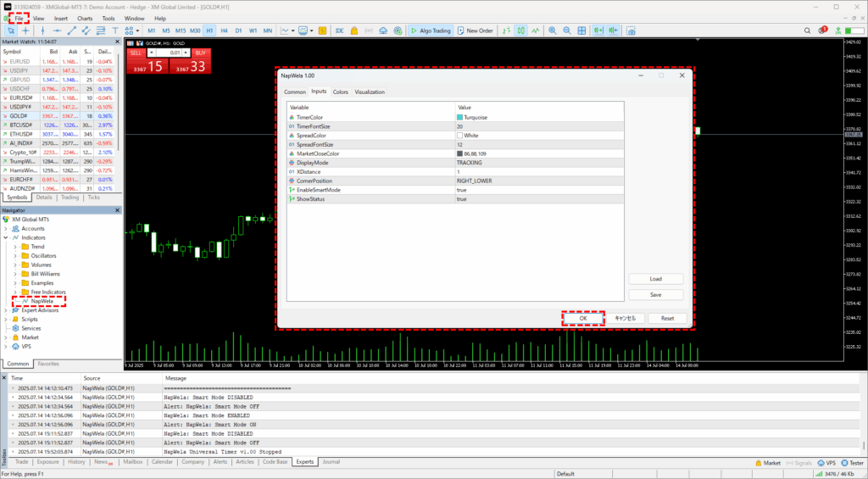Toggle chart shift from right edge

pyautogui.click(x=614, y=31)
